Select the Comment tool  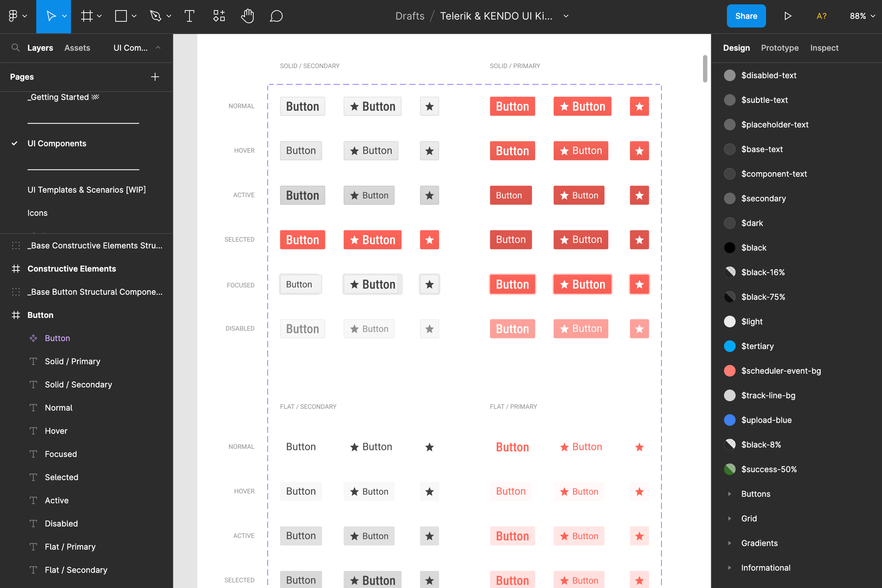click(x=276, y=16)
